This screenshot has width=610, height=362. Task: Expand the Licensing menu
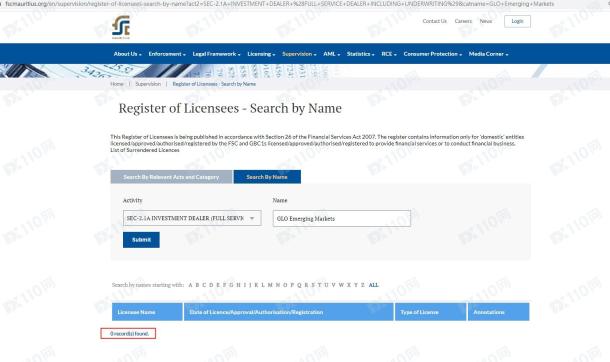point(261,54)
